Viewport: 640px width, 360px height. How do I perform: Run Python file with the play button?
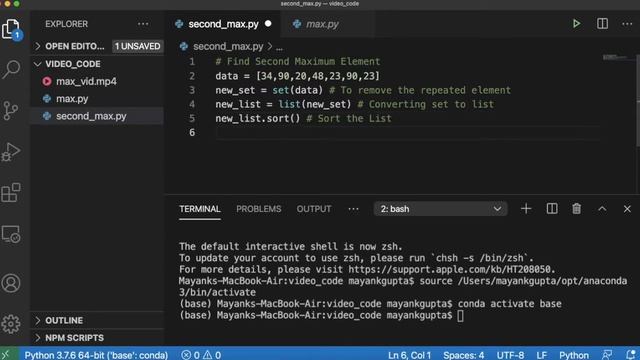point(576,24)
